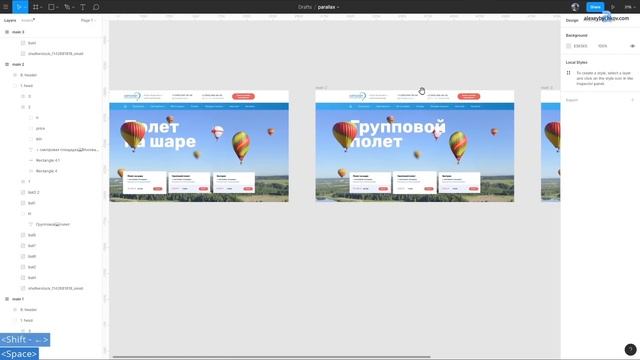Screen dimensions: 640x360
Task: Click the Background color swatch
Action: (x=569, y=46)
